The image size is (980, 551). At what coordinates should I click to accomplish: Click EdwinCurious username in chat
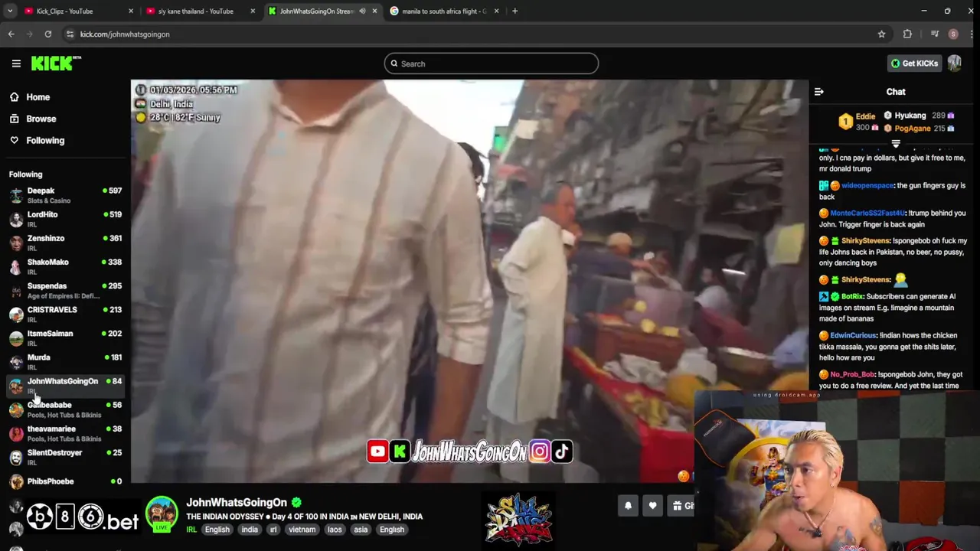pyautogui.click(x=853, y=335)
